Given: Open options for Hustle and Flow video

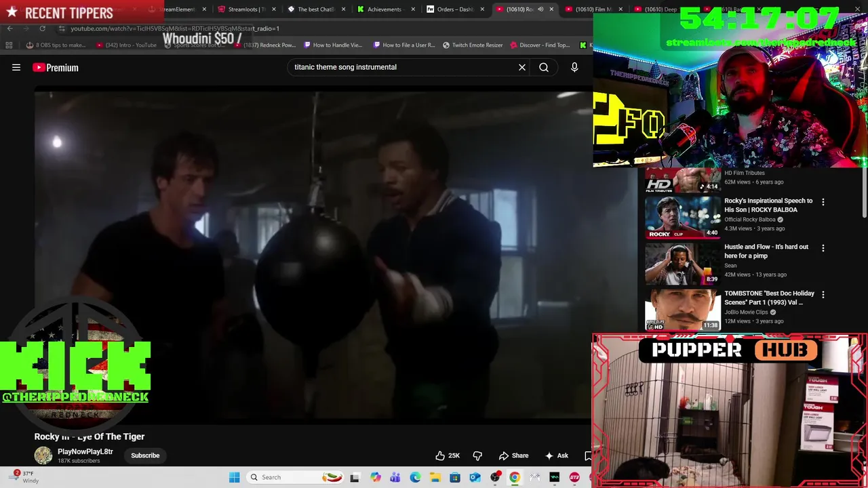Looking at the screenshot, I should (x=823, y=248).
